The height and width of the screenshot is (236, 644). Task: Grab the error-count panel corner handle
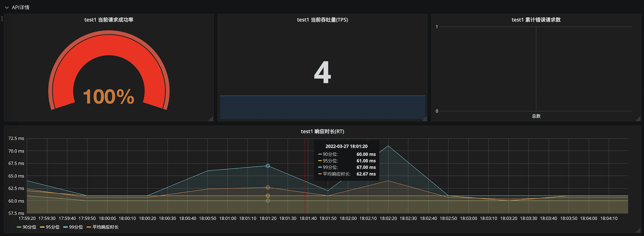click(638, 119)
